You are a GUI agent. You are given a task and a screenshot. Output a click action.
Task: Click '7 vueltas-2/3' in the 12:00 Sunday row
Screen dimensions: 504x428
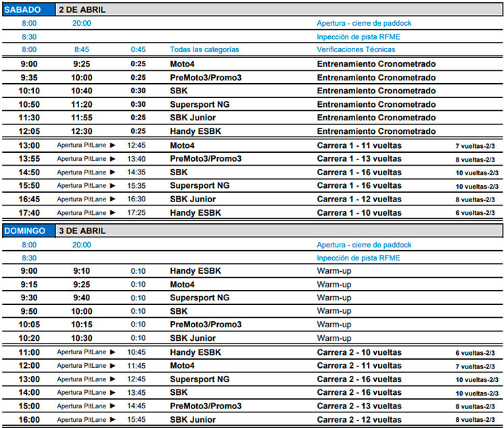click(x=475, y=366)
